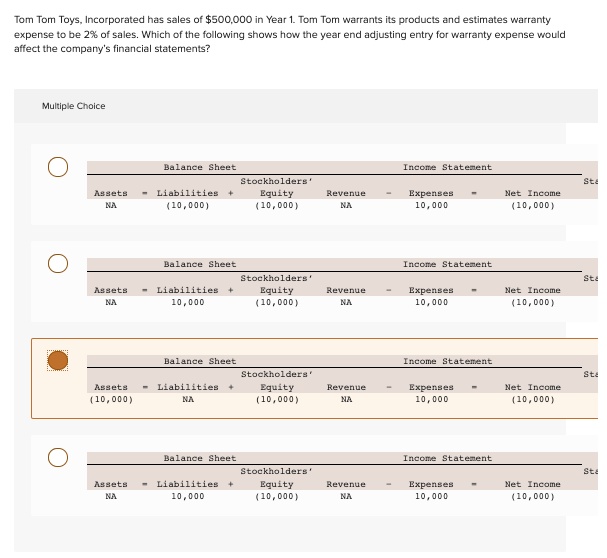This screenshot has height=558, width=607.
Task: Select the fourth answer choice radio button
Action: [x=58, y=457]
